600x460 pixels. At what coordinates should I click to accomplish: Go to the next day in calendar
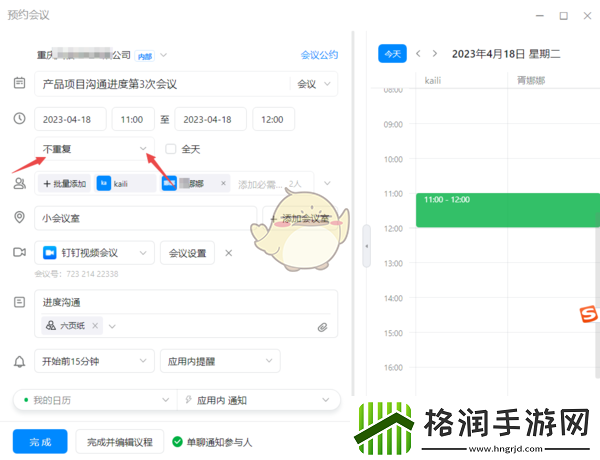point(435,54)
